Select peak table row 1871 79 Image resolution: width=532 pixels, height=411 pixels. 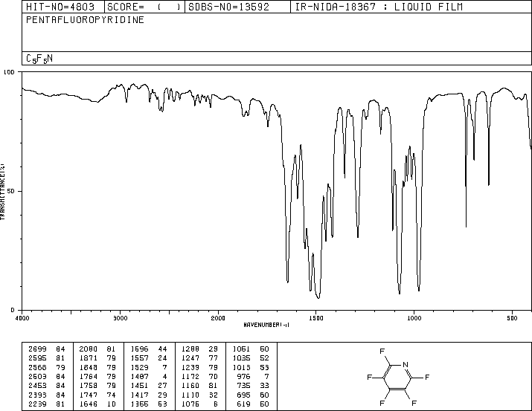[97, 357]
